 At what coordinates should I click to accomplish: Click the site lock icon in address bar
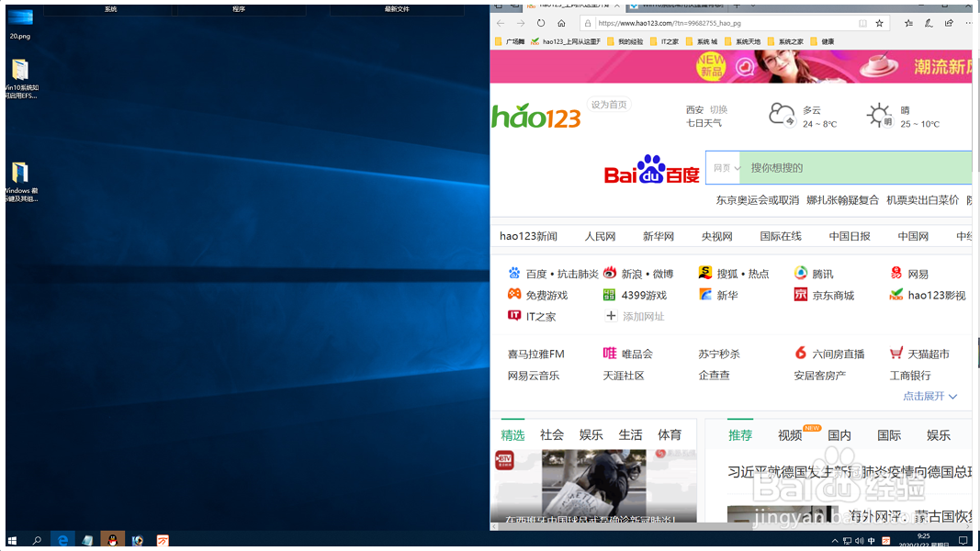pyautogui.click(x=588, y=23)
